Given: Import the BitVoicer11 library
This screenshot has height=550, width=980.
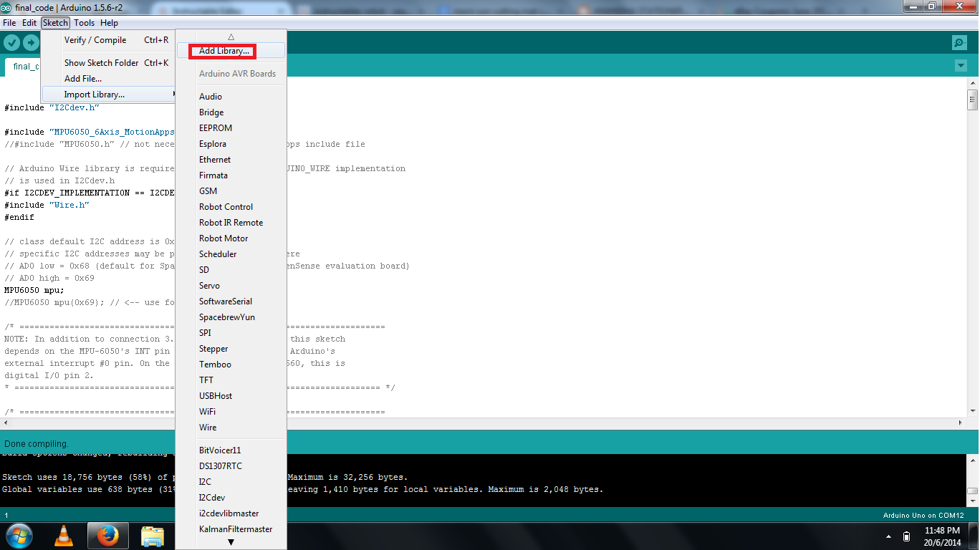Looking at the screenshot, I should pyautogui.click(x=231, y=450).
